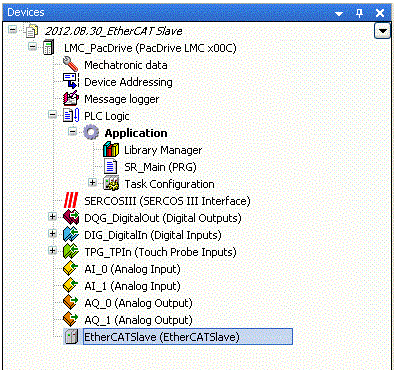Viewport: 399px width, 381px height.
Task: Select the Task Configuration label
Action: 169,184
